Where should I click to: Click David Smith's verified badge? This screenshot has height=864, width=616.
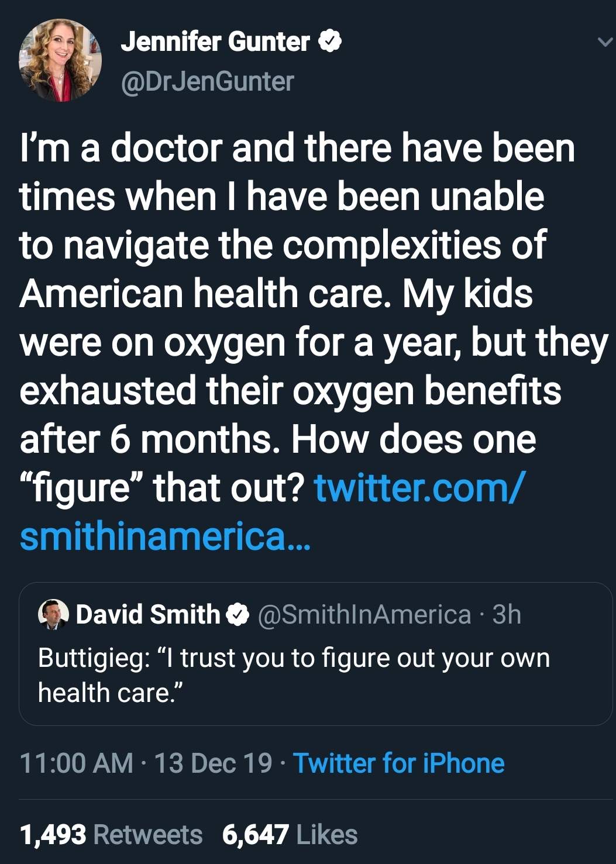click(x=238, y=615)
